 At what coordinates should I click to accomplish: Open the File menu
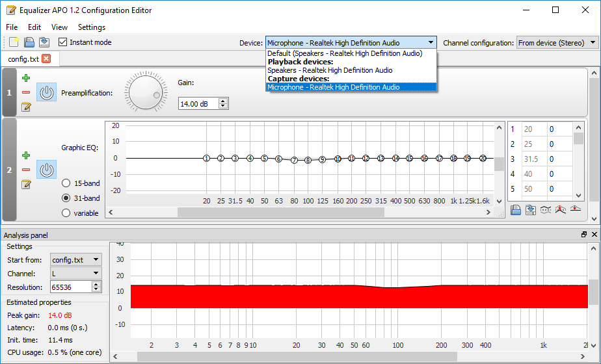point(12,27)
